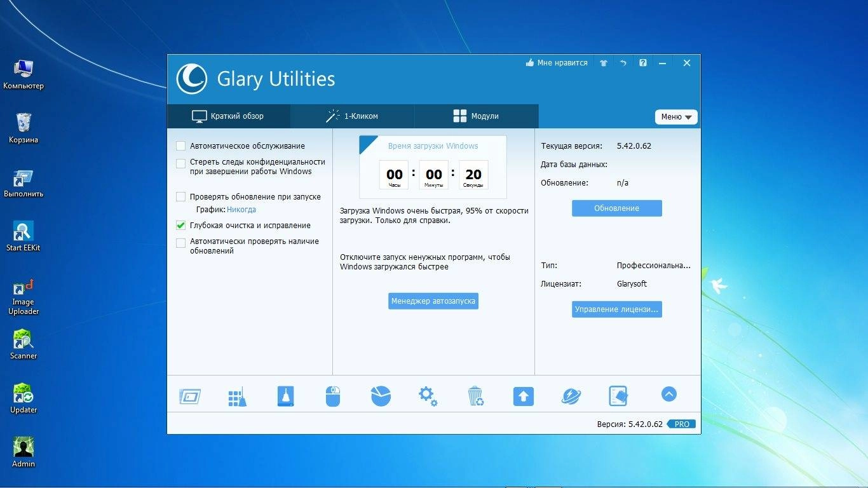Toggle "Стереть следы конфиденциальности" checkbox
Image resolution: width=868 pixels, height=488 pixels.
pyautogui.click(x=181, y=163)
